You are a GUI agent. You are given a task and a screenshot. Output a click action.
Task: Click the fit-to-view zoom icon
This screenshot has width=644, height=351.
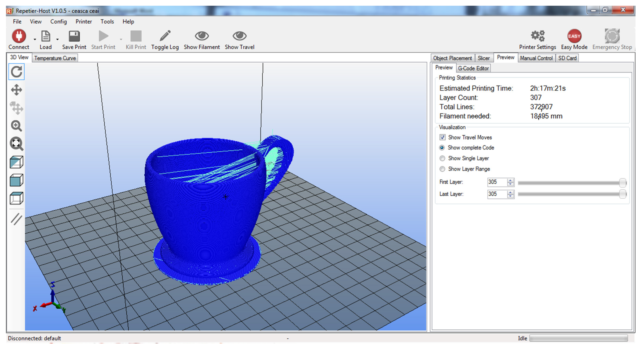pos(17,144)
